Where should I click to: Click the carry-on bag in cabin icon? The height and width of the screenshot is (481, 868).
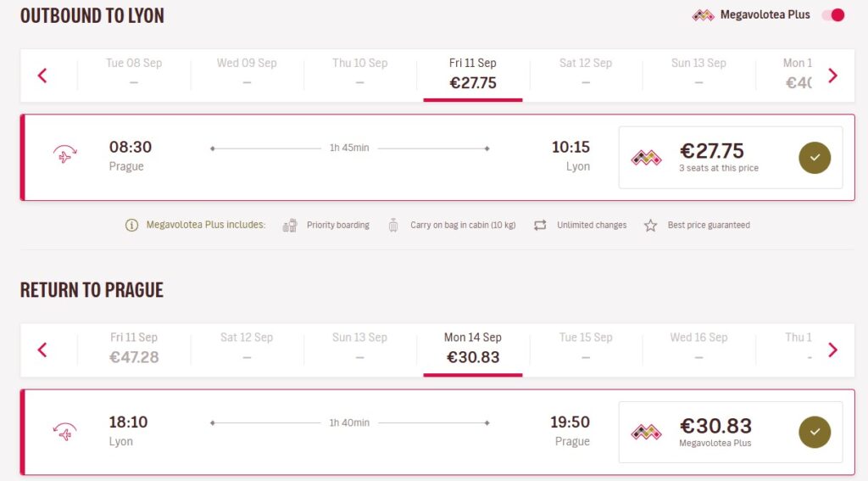(x=393, y=226)
